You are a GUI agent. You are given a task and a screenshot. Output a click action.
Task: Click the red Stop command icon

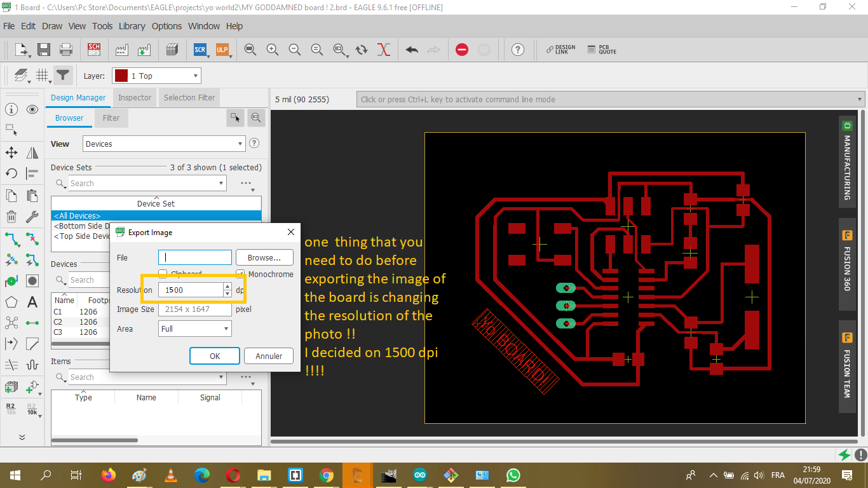tap(462, 50)
